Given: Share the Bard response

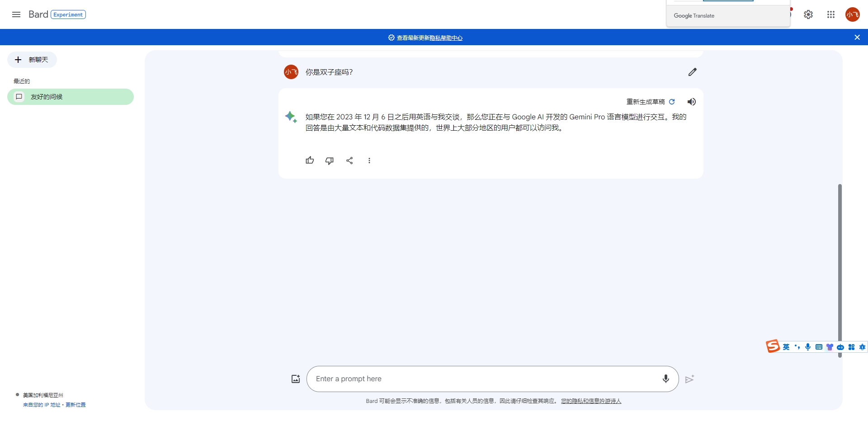Looking at the screenshot, I should click(349, 161).
